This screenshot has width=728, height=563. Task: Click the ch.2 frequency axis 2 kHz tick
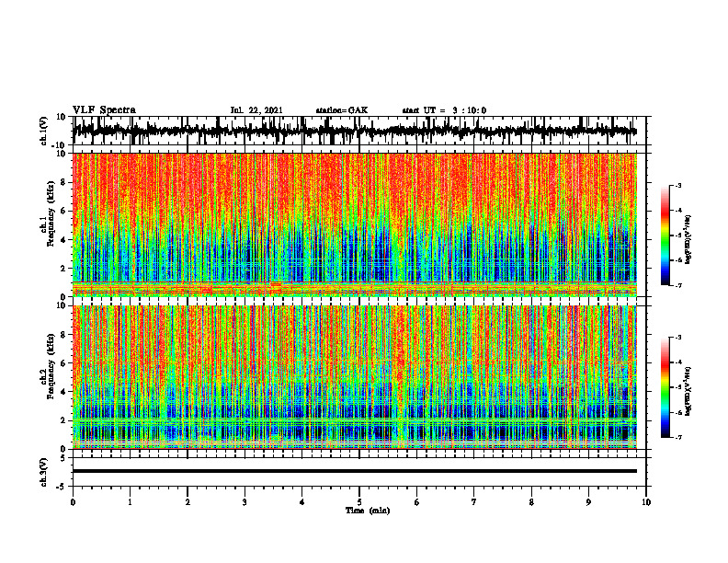pos(64,420)
